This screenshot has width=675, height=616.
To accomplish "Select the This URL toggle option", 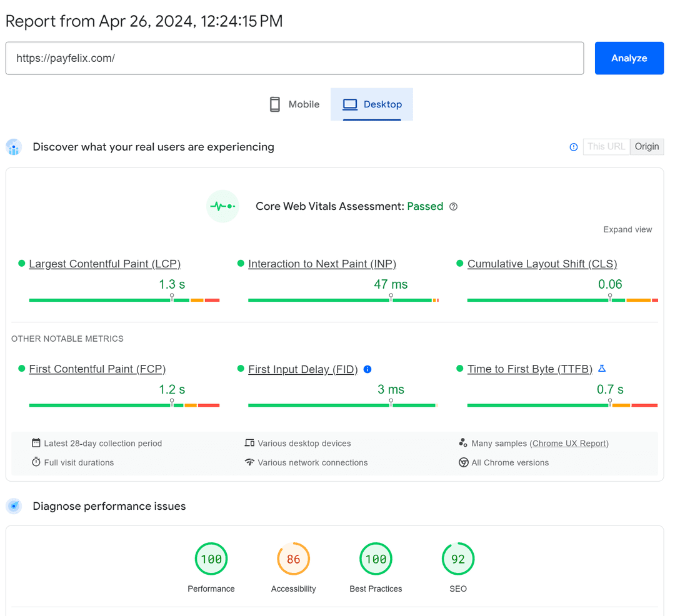I will [x=606, y=147].
